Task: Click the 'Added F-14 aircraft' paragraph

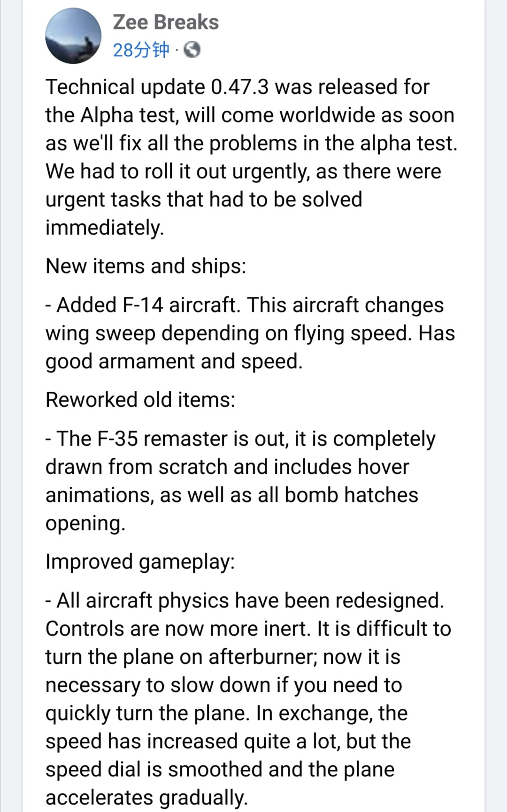Action: pyautogui.click(x=250, y=333)
